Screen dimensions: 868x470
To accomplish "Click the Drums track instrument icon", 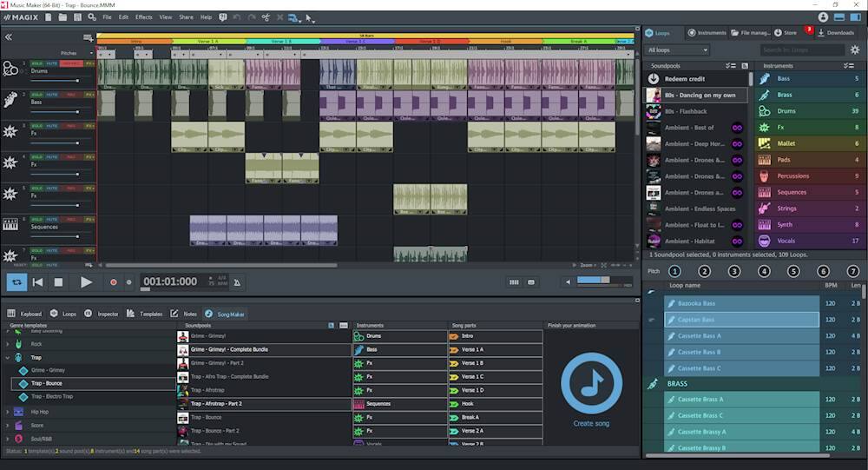I will tap(10, 70).
